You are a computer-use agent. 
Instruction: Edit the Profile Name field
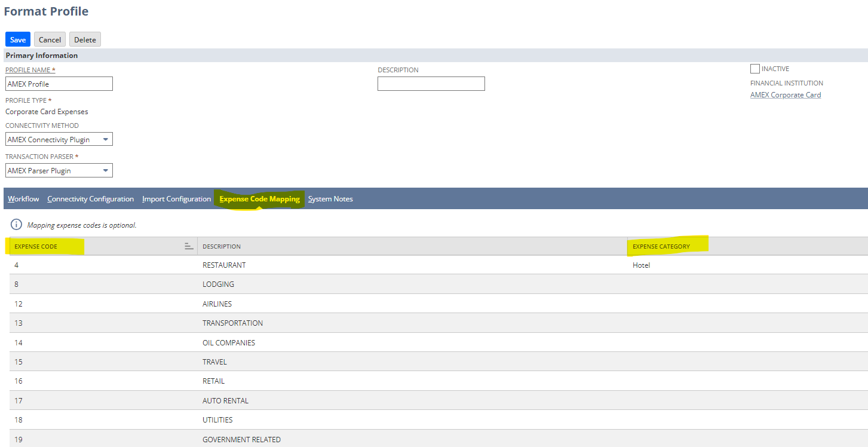(59, 83)
